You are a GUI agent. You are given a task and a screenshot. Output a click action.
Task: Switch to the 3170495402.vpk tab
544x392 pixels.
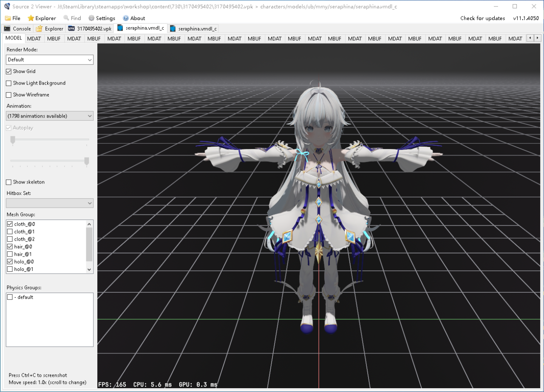(90, 28)
